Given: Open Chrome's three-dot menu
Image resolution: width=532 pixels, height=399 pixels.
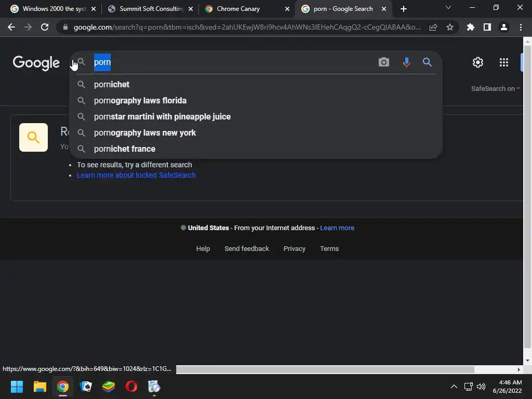Looking at the screenshot, I should tap(521, 27).
